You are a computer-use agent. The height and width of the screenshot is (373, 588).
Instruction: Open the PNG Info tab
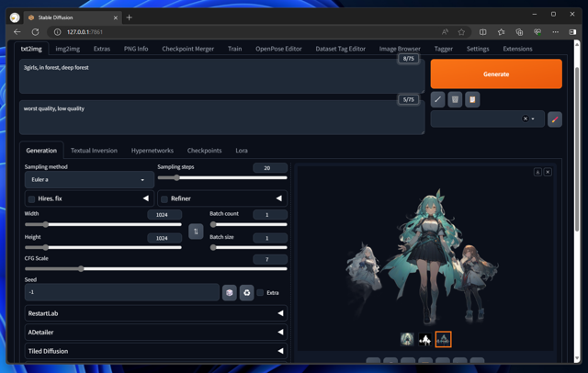(x=136, y=49)
